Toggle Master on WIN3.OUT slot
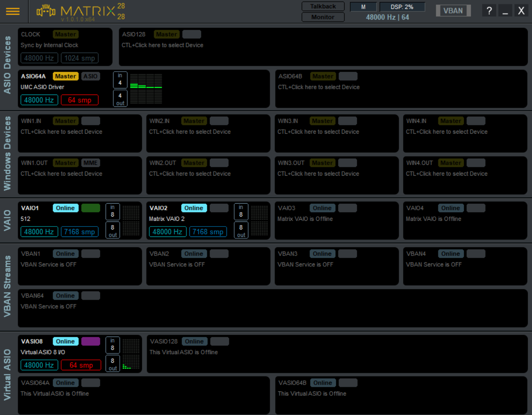 click(322, 163)
